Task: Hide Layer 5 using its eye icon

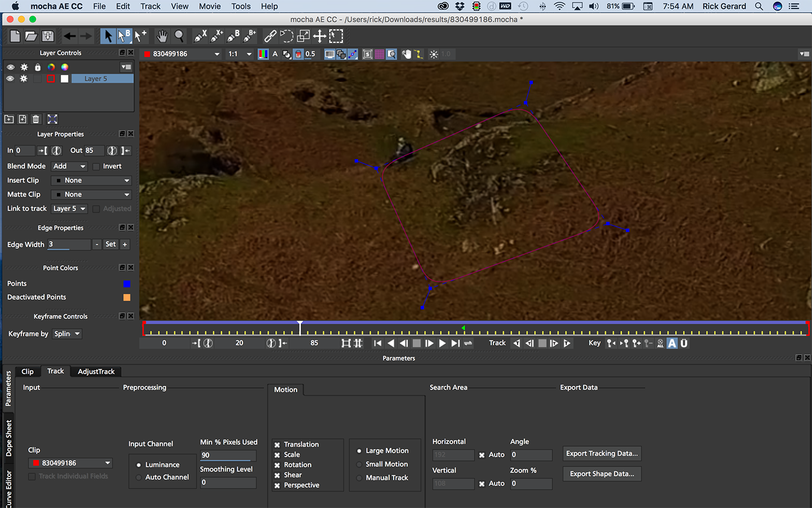Action: coord(10,79)
